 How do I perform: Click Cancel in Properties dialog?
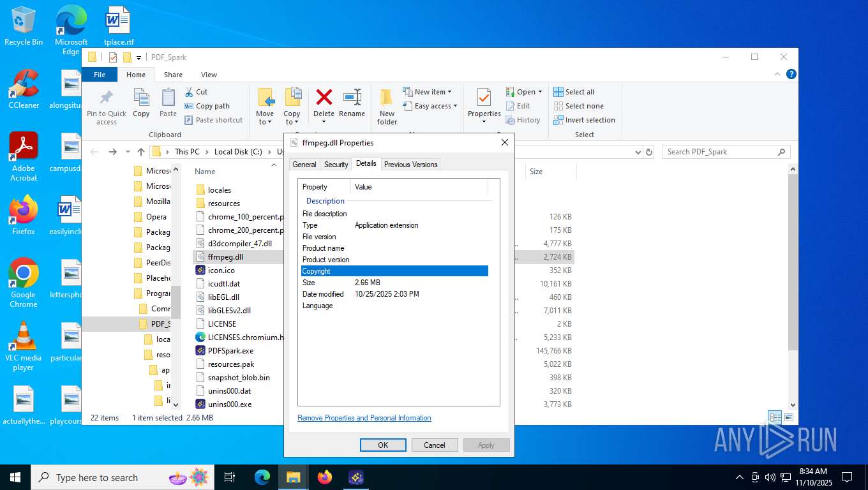[435, 445]
